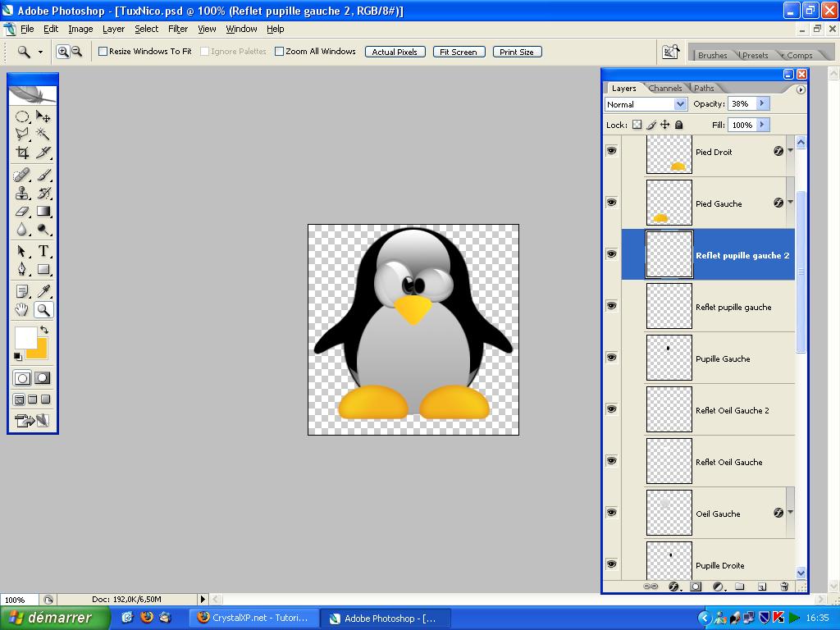The width and height of the screenshot is (840, 630).
Task: Open the File menu
Action: click(x=27, y=29)
